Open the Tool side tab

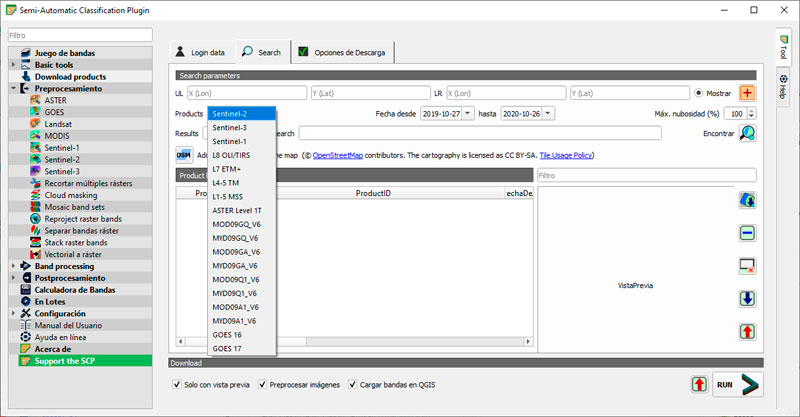pyautogui.click(x=783, y=47)
